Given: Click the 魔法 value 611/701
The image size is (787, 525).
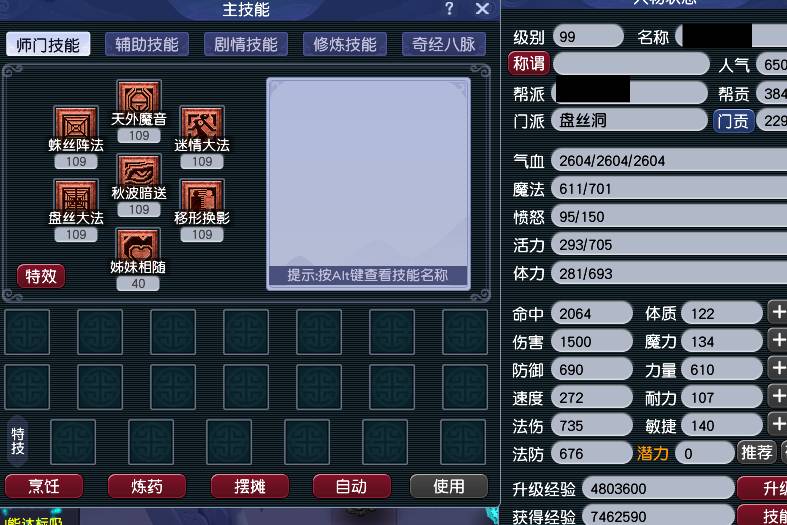Looking at the screenshot, I should pyautogui.click(x=669, y=189).
